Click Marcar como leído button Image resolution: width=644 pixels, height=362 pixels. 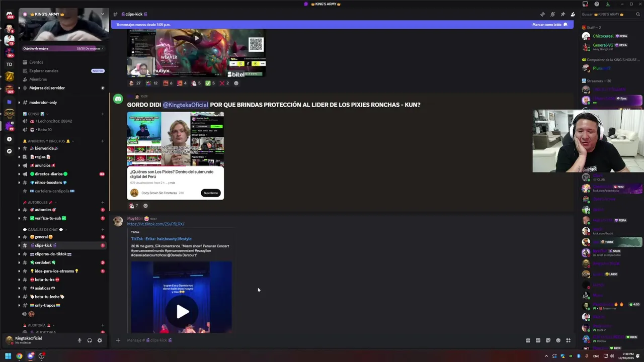[549, 24]
